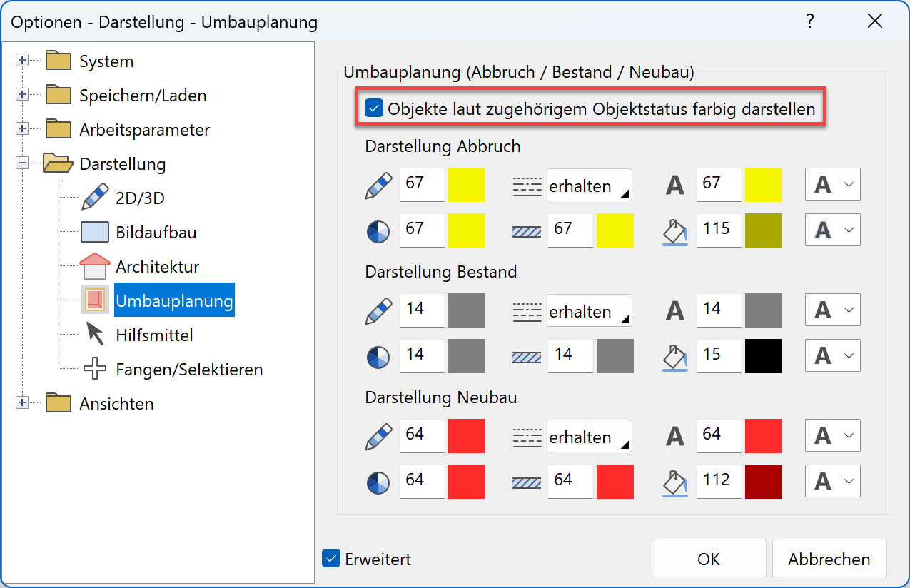Expand the System folder
The image size is (910, 588).
22,61
